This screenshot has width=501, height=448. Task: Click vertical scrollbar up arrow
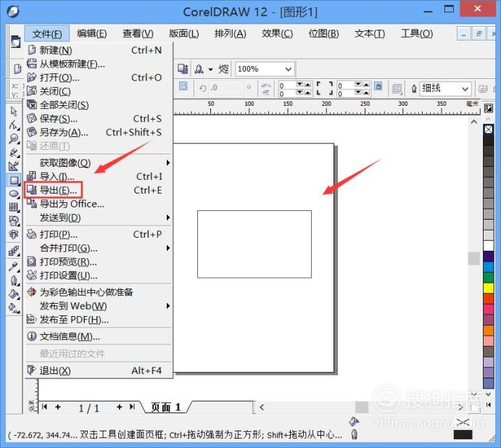pyautogui.click(x=474, y=122)
